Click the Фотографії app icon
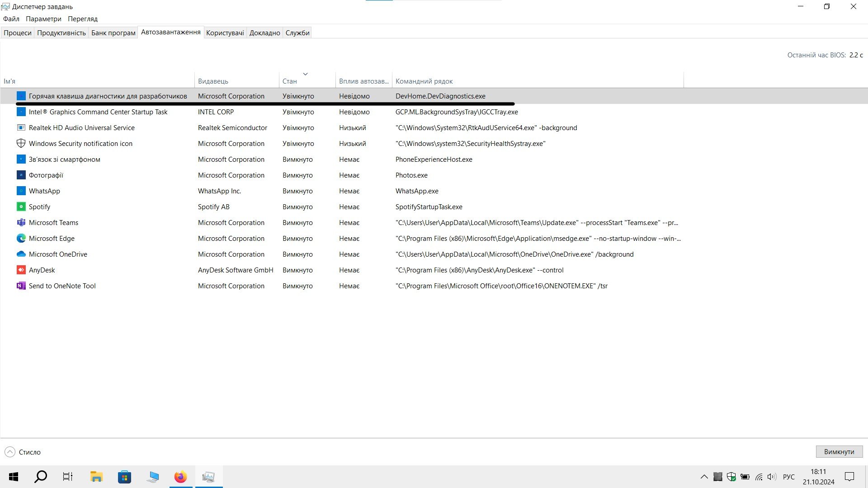The height and width of the screenshot is (488, 868). (x=21, y=175)
